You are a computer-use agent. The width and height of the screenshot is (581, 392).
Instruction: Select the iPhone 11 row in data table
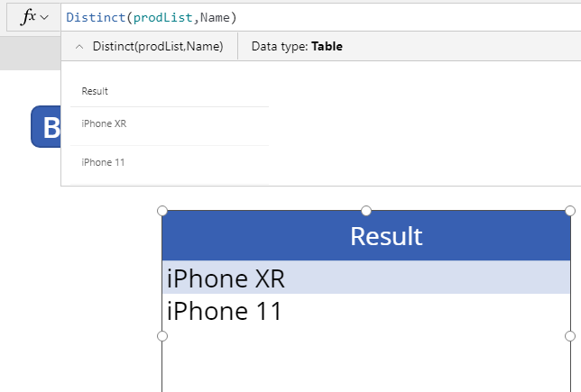click(x=366, y=310)
